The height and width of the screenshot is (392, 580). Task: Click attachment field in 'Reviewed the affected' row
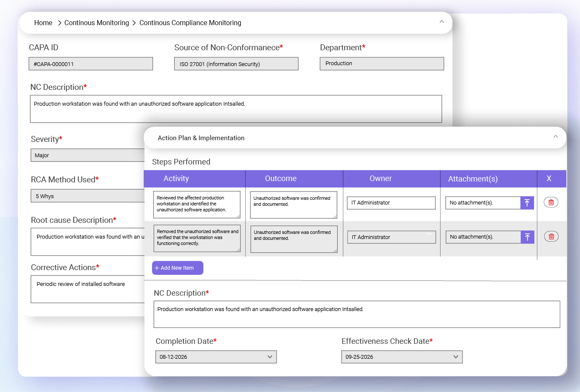click(x=483, y=203)
